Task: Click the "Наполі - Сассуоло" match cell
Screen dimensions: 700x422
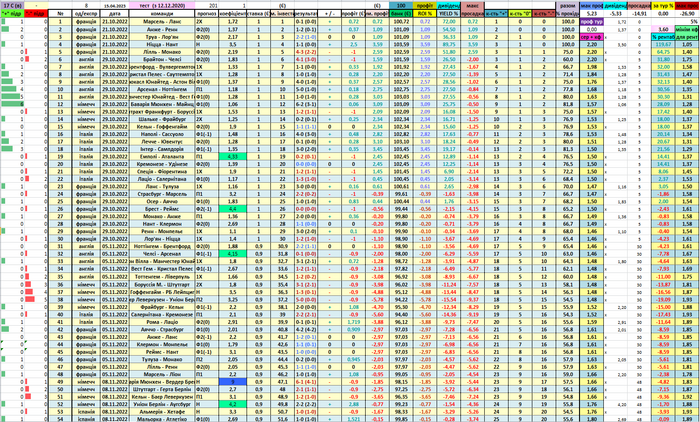Action: coord(162,134)
